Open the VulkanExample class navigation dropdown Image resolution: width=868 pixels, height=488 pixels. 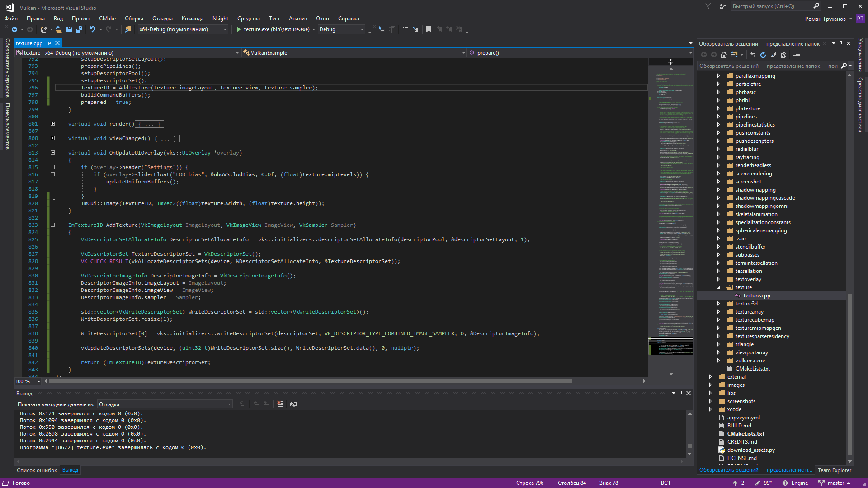click(x=354, y=53)
